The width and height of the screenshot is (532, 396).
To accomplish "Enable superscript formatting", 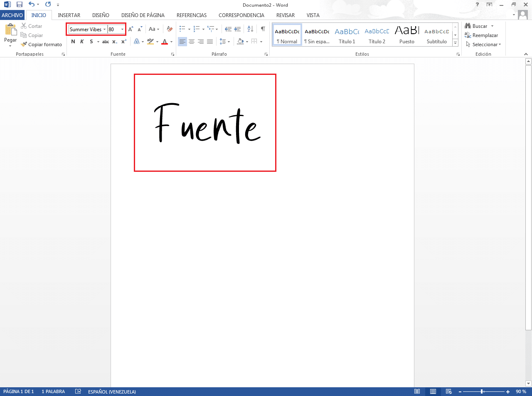I will coord(123,42).
